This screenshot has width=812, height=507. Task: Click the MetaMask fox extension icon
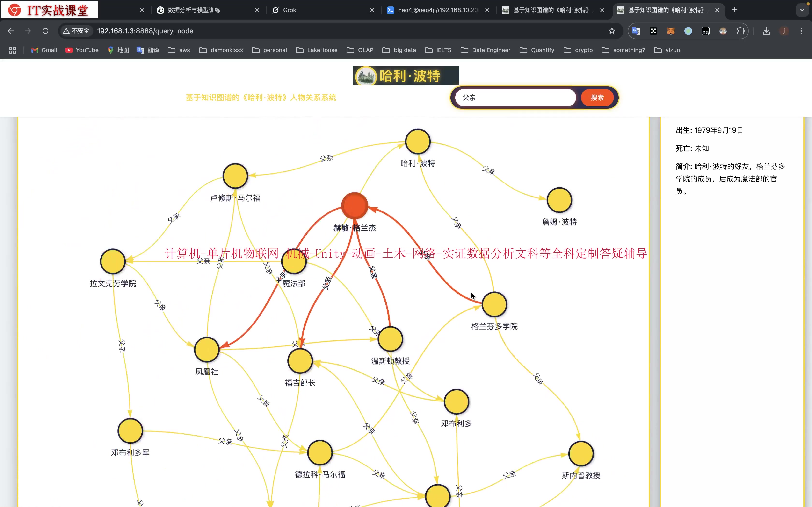pos(671,31)
